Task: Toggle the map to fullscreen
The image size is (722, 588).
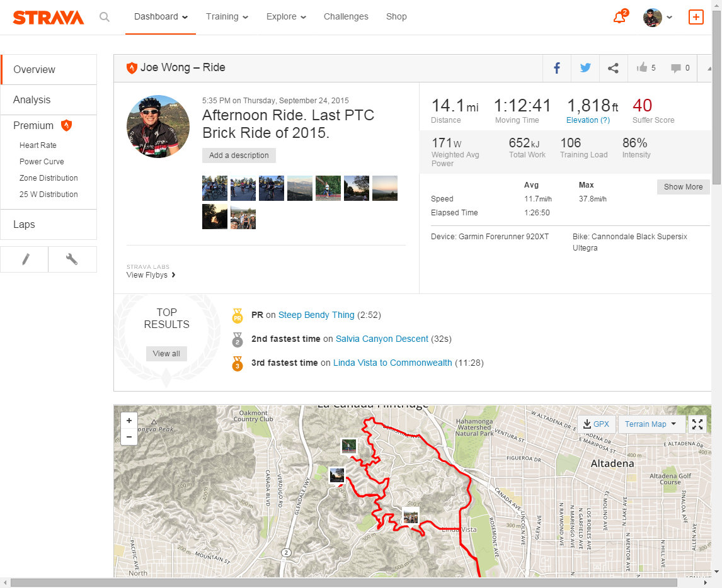Action: (x=697, y=424)
